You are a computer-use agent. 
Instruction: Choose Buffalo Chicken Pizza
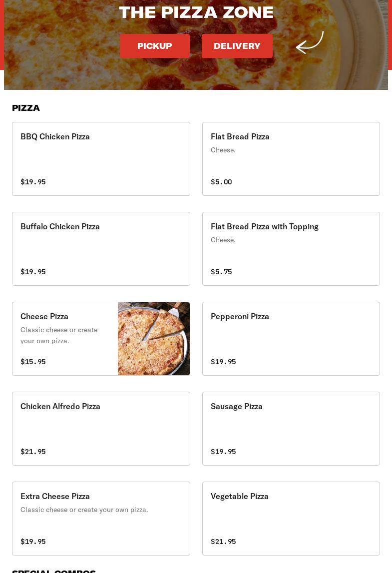pos(101,249)
